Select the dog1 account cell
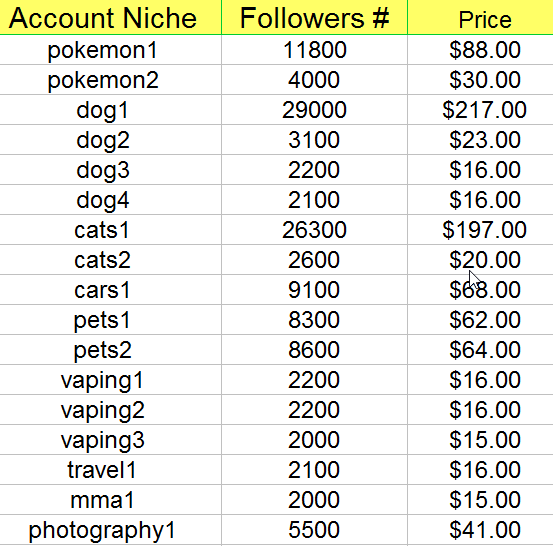 [110, 110]
